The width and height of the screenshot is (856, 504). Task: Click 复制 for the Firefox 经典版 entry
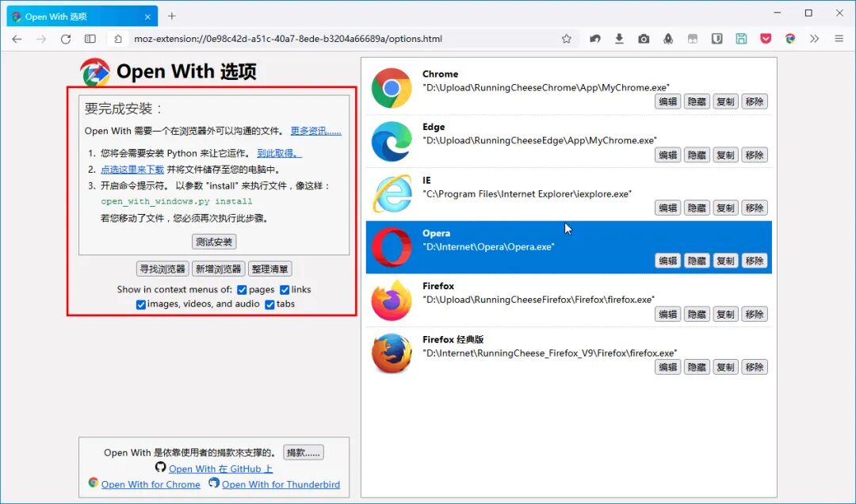pyautogui.click(x=725, y=368)
